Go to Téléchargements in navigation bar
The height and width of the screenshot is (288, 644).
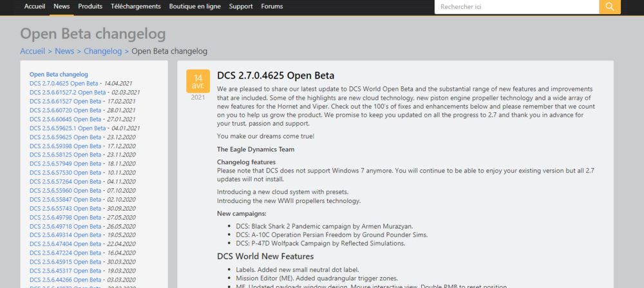[x=136, y=6]
